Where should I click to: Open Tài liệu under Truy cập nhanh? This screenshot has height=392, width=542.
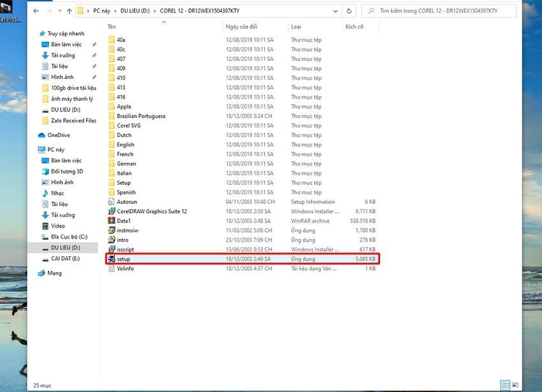point(59,66)
